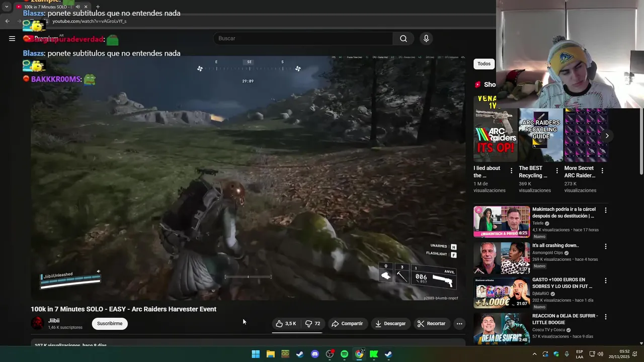Open the Windows Start menu
The width and height of the screenshot is (644, 362).
256,354
